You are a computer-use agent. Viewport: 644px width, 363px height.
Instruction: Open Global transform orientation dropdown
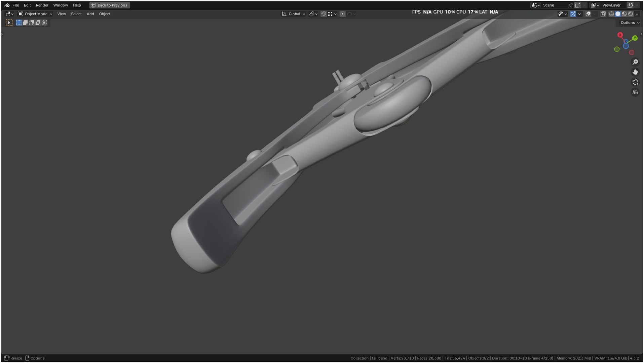294,14
